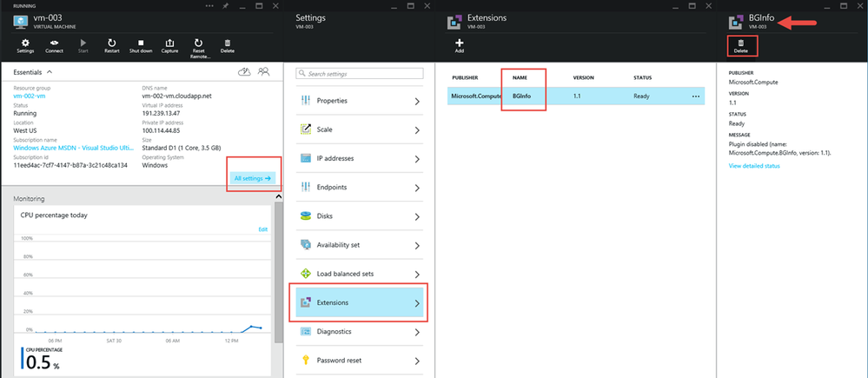
Task: Click the private IP address 100.114.44.85
Action: pos(162,130)
